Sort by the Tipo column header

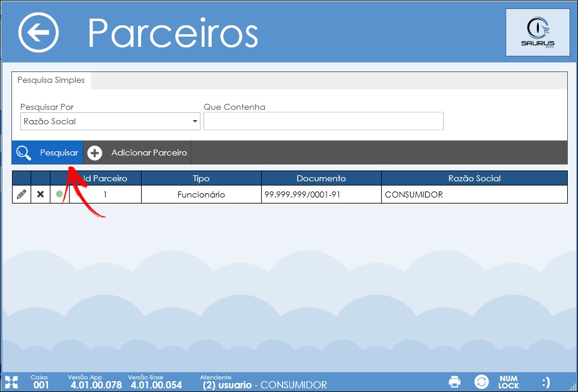[201, 178]
